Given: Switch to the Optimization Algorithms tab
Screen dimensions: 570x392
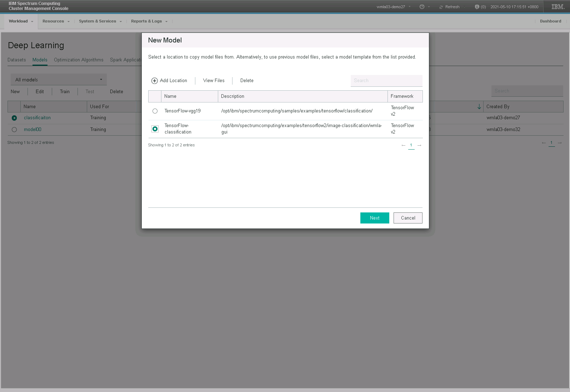Looking at the screenshot, I should (x=79, y=60).
